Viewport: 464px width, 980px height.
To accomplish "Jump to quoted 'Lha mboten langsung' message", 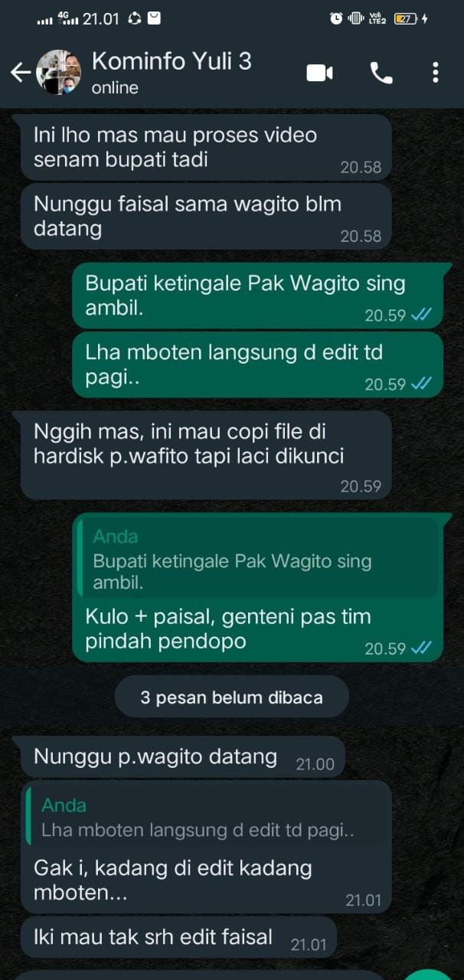I will tap(206, 818).
